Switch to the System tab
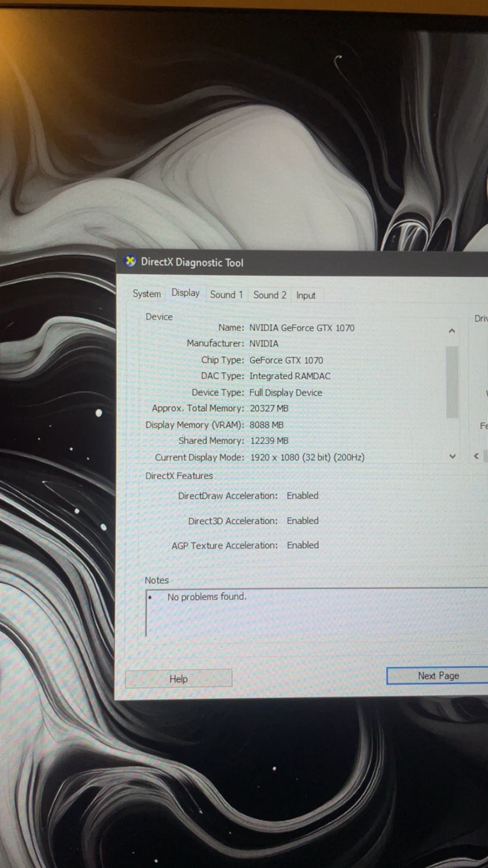488x868 pixels. click(147, 294)
